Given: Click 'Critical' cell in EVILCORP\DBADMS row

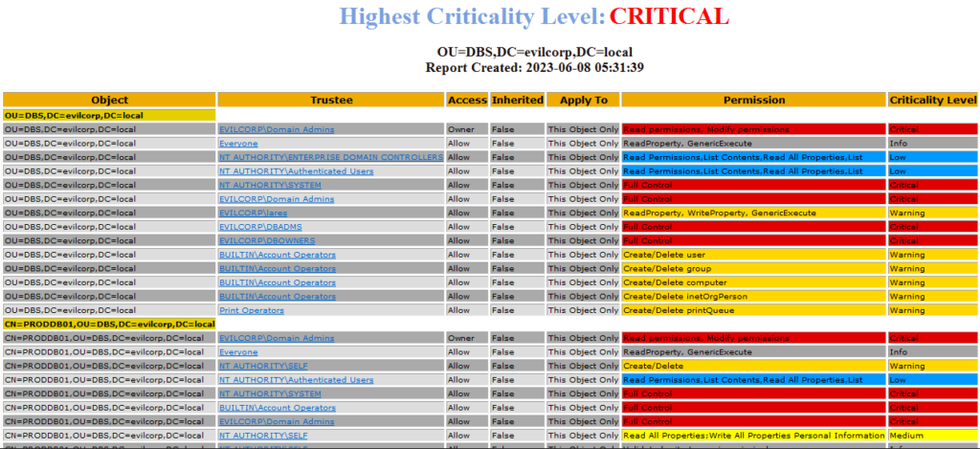Looking at the screenshot, I should pyautogui.click(x=933, y=227).
